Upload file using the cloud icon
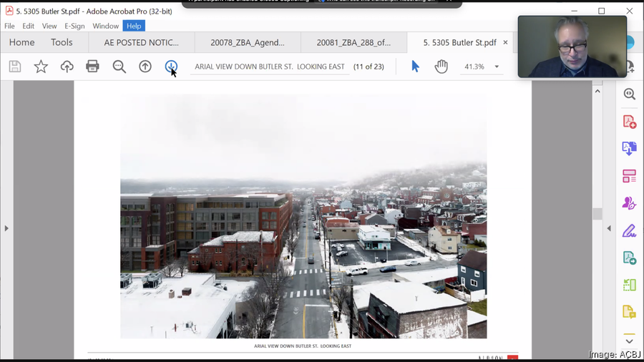Image resolution: width=644 pixels, height=362 pixels. pos(67,67)
